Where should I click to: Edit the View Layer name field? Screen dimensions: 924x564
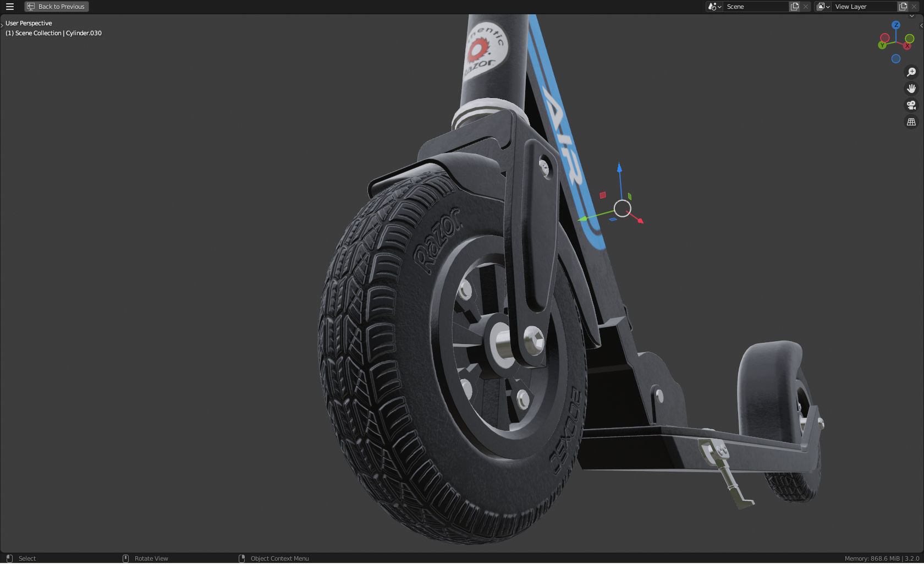(x=865, y=7)
